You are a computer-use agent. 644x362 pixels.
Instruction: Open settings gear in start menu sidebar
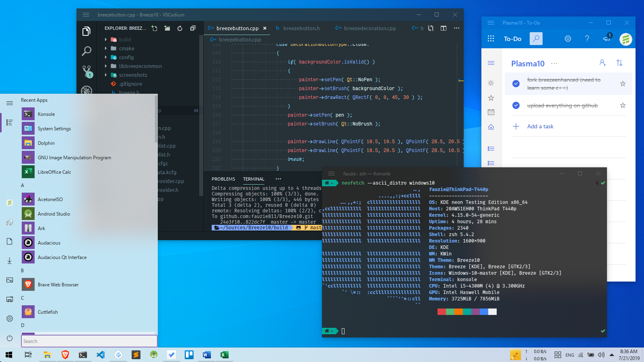tap(10, 319)
